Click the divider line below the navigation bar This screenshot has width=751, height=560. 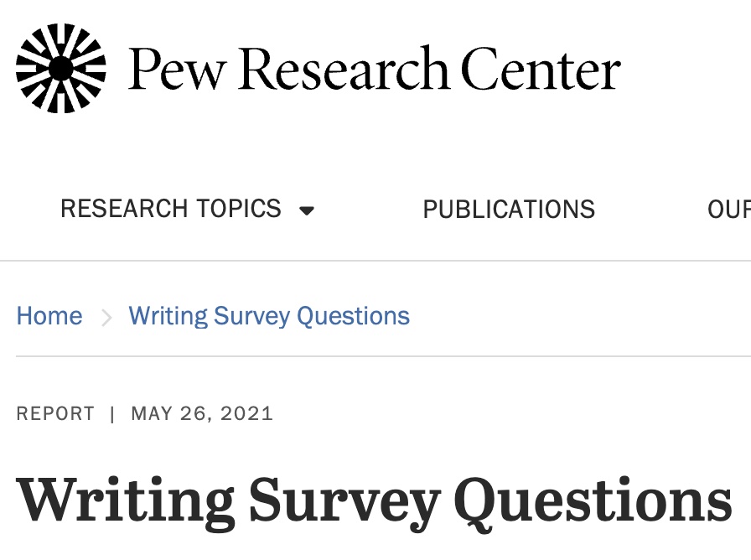tap(375, 261)
